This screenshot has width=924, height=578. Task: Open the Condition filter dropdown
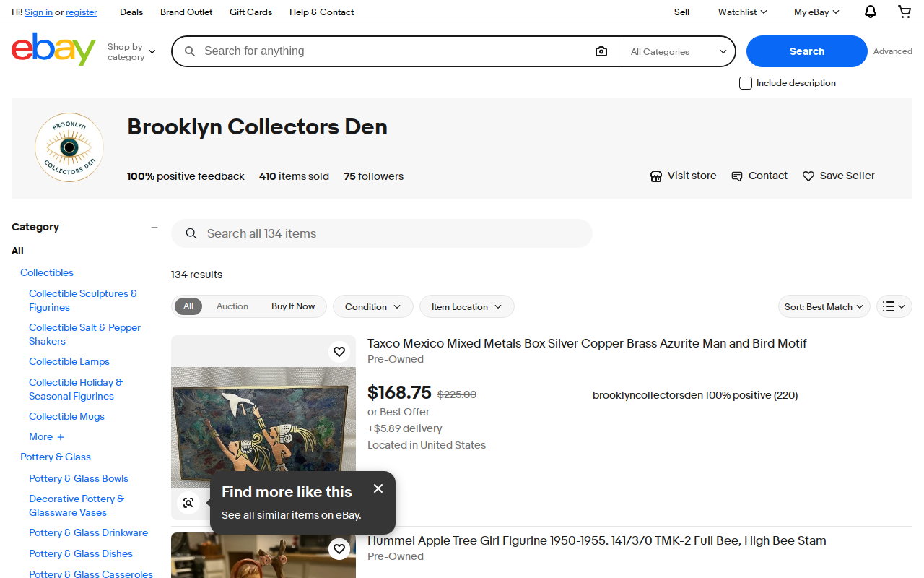(373, 306)
